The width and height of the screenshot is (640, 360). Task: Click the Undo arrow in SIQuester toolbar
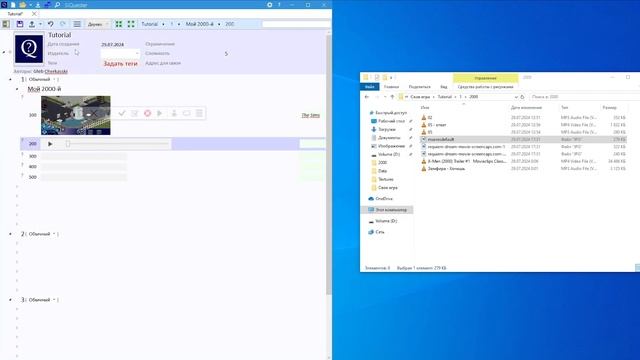click(51, 24)
